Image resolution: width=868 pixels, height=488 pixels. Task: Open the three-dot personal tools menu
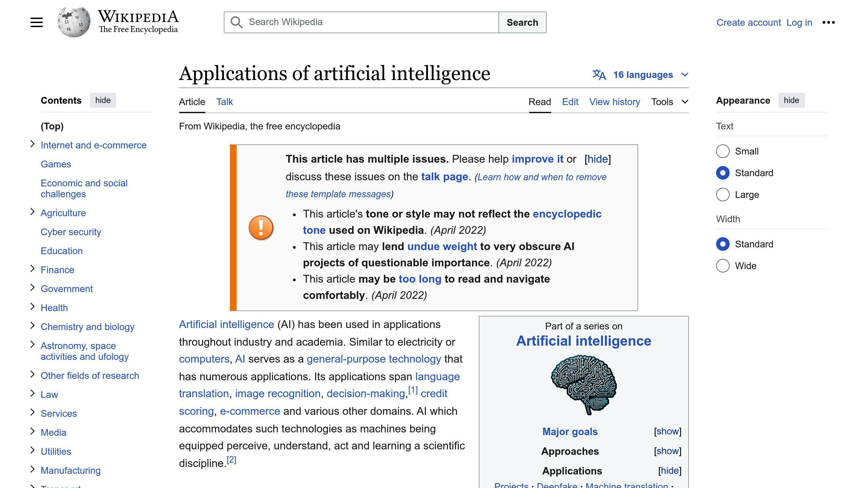click(x=828, y=22)
